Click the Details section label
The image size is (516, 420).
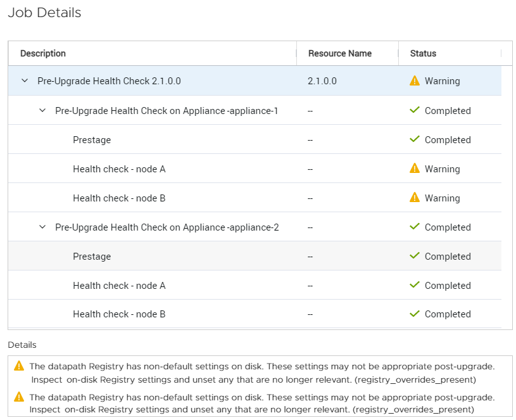click(x=22, y=345)
